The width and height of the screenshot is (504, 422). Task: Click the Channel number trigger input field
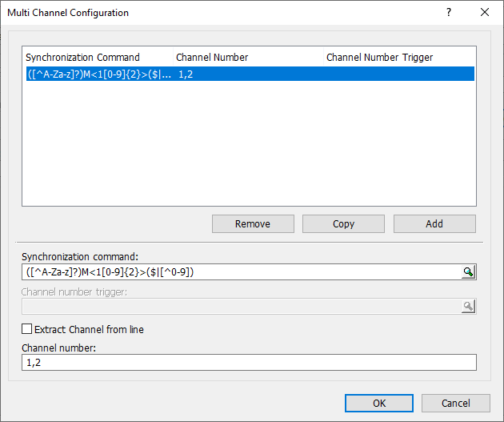[242, 306]
